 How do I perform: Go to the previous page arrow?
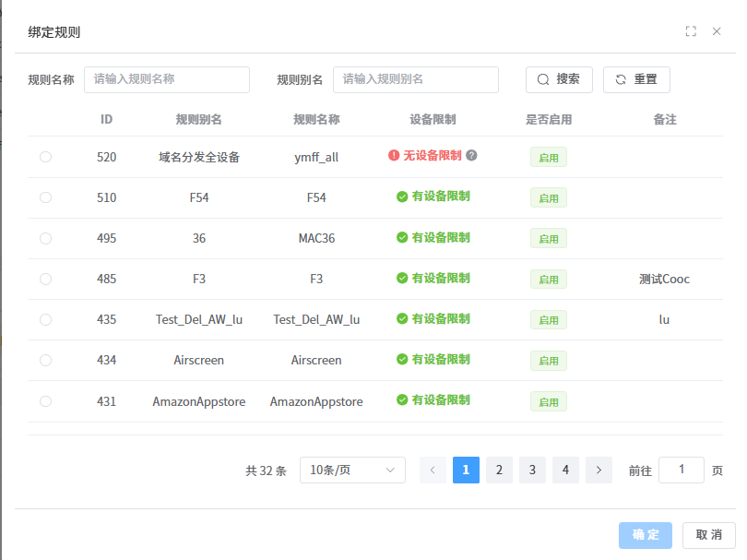[433, 470]
